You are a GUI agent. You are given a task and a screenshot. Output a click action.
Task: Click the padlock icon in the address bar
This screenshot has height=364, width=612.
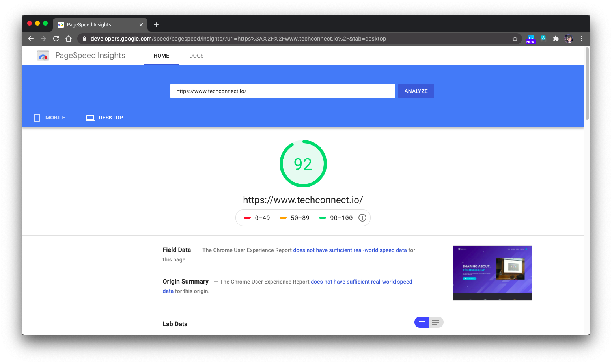click(84, 38)
